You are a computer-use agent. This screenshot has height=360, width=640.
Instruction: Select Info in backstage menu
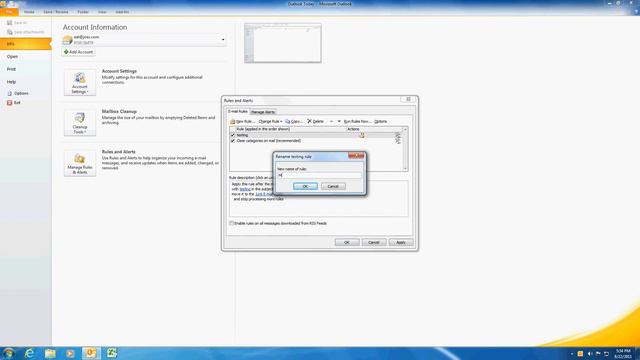coord(26,44)
